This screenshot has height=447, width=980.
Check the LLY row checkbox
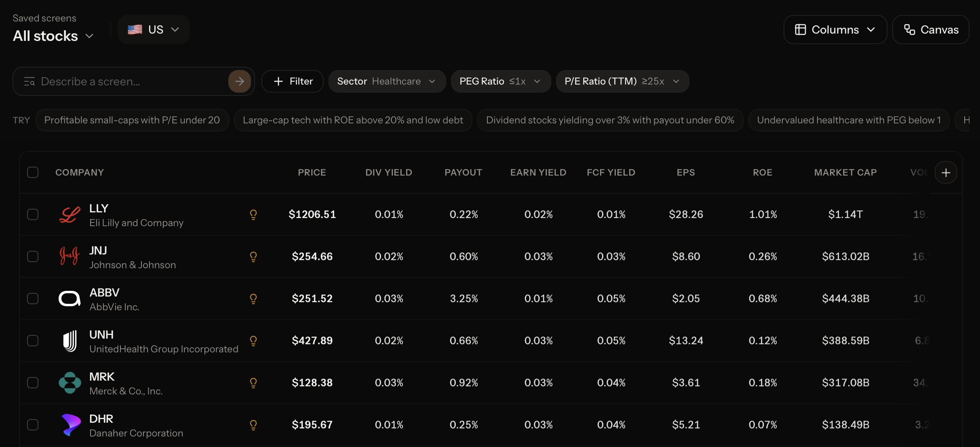tap(33, 214)
